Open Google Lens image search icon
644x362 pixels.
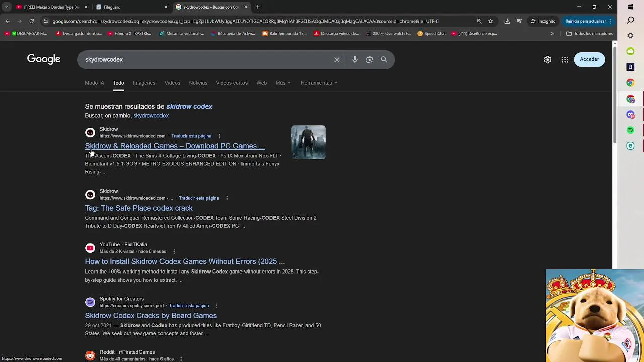[369, 60]
